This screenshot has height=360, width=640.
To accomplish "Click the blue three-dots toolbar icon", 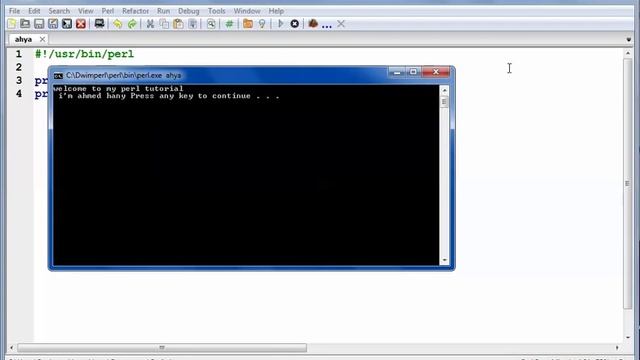I will 327,26.
